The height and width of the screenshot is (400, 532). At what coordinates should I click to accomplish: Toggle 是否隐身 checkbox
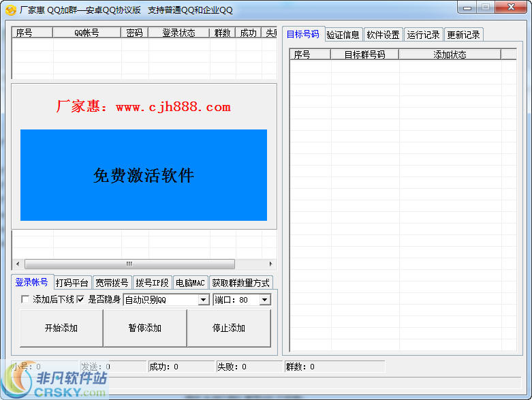click(81, 299)
